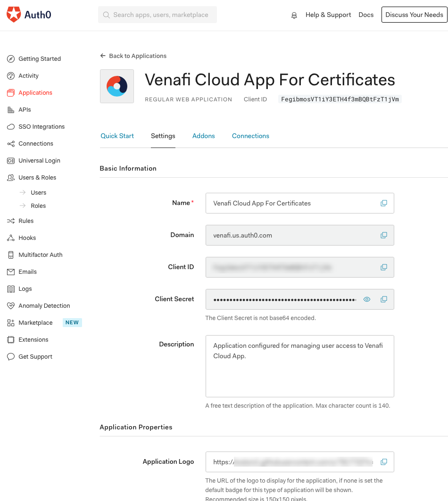Image resolution: width=448 pixels, height=501 pixels.
Task: Click the NEW badge beside Marketplace
Action: [72, 323]
